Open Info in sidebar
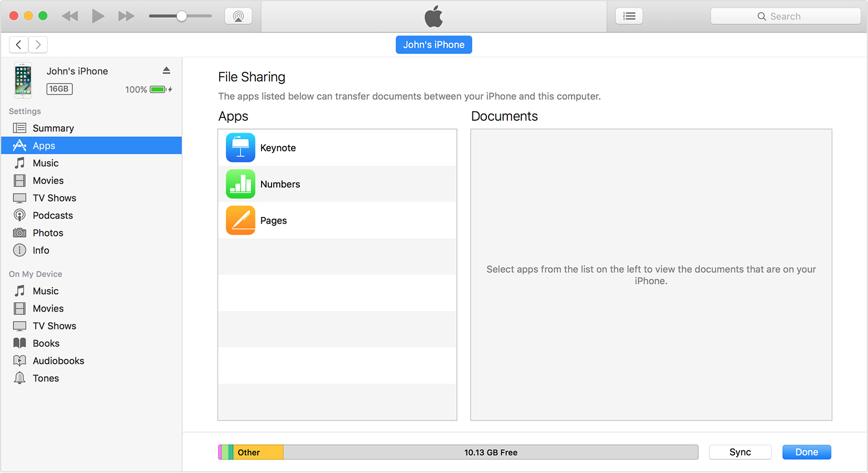 point(91,250)
